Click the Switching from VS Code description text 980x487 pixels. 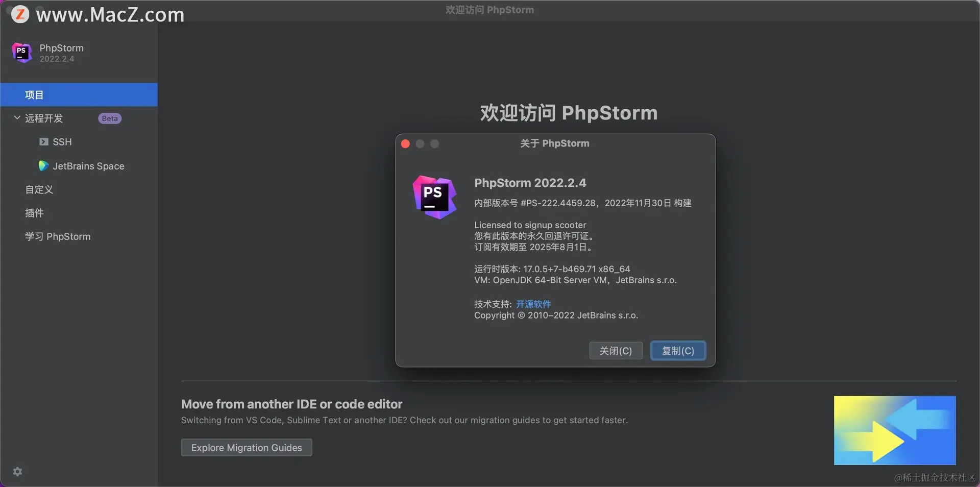coord(404,420)
